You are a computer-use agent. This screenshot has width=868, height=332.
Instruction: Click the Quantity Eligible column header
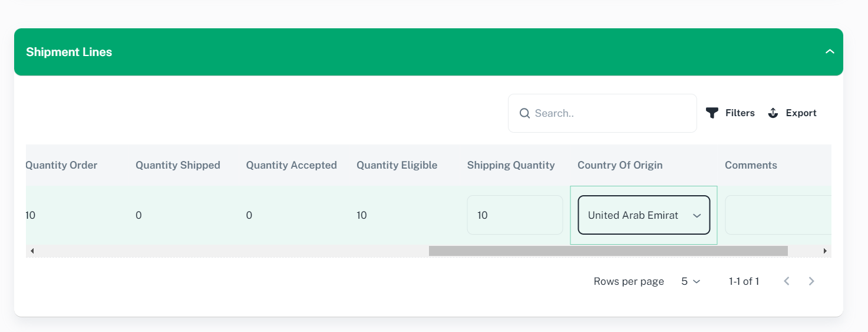(397, 165)
